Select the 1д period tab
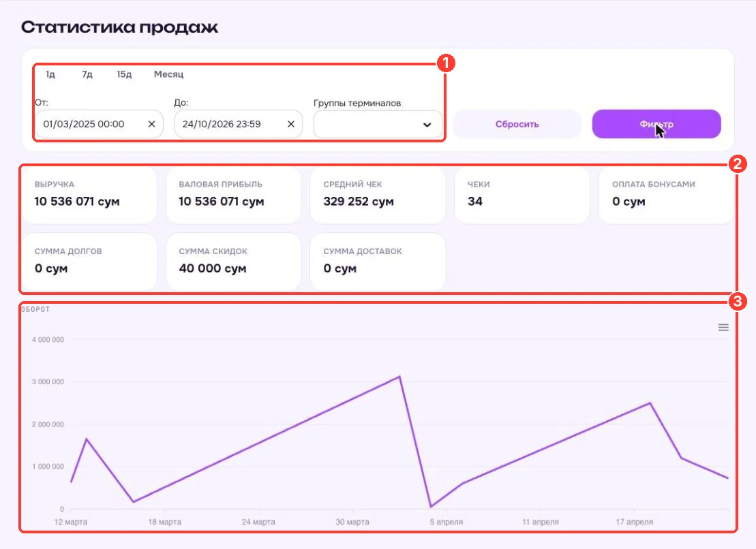The image size is (756, 549). 50,74
